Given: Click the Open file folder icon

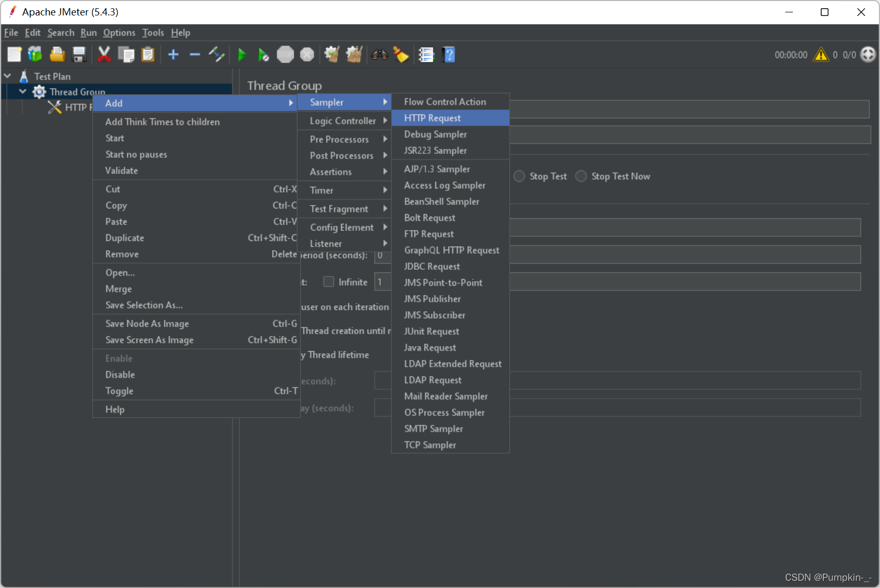Looking at the screenshot, I should click(x=57, y=55).
